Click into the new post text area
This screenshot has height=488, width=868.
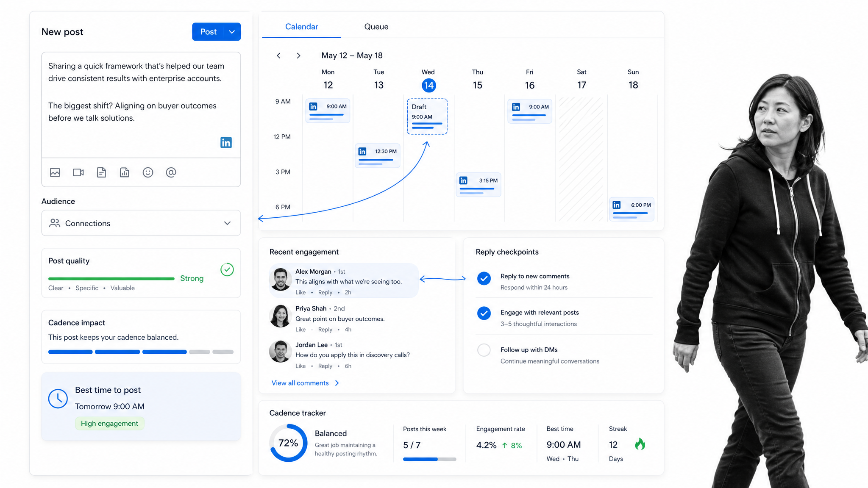(x=141, y=105)
